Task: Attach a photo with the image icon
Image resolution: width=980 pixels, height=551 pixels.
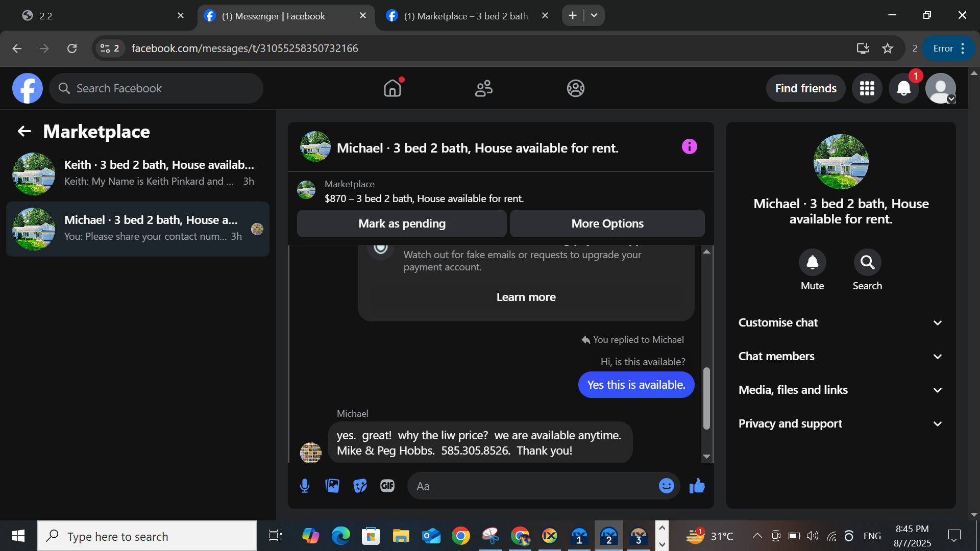Action: (x=332, y=486)
